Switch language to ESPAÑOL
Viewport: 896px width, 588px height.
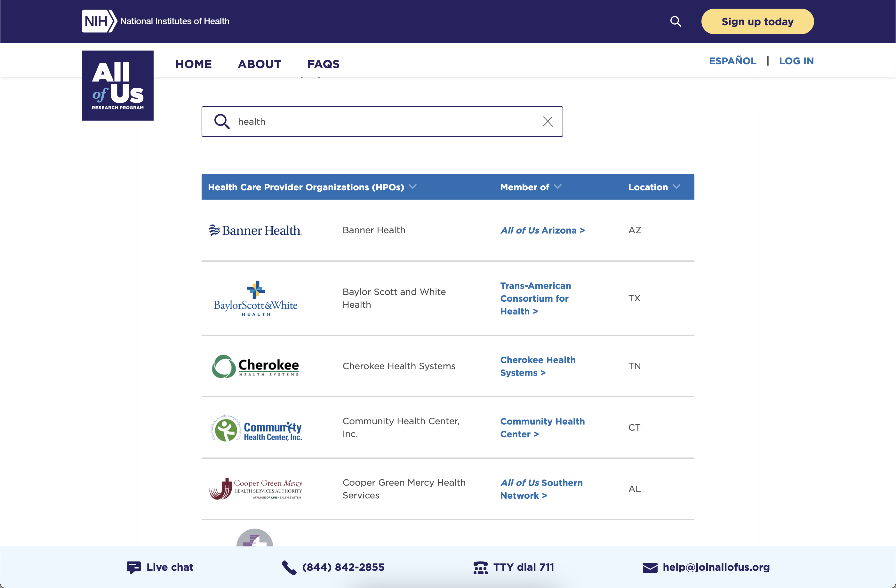(732, 61)
